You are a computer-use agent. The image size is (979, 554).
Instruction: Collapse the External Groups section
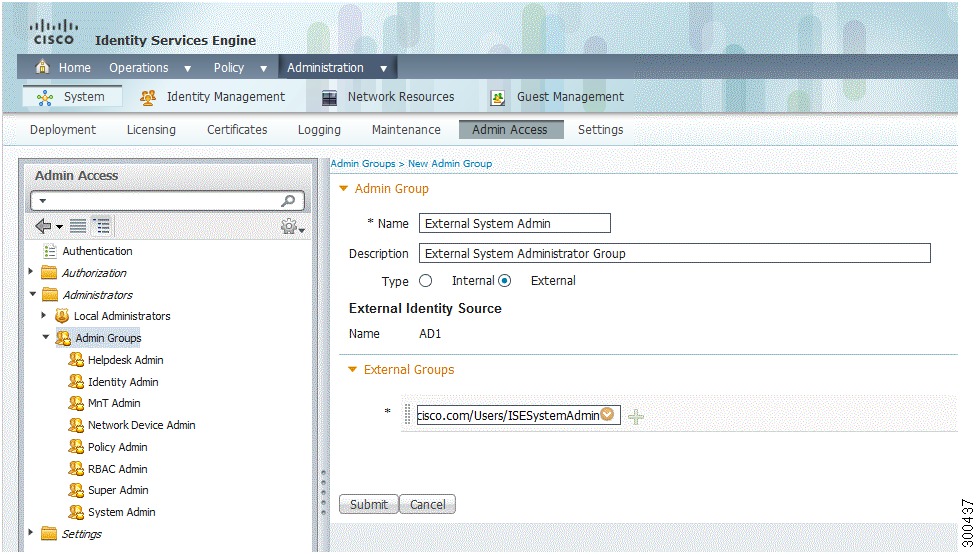[x=353, y=369]
